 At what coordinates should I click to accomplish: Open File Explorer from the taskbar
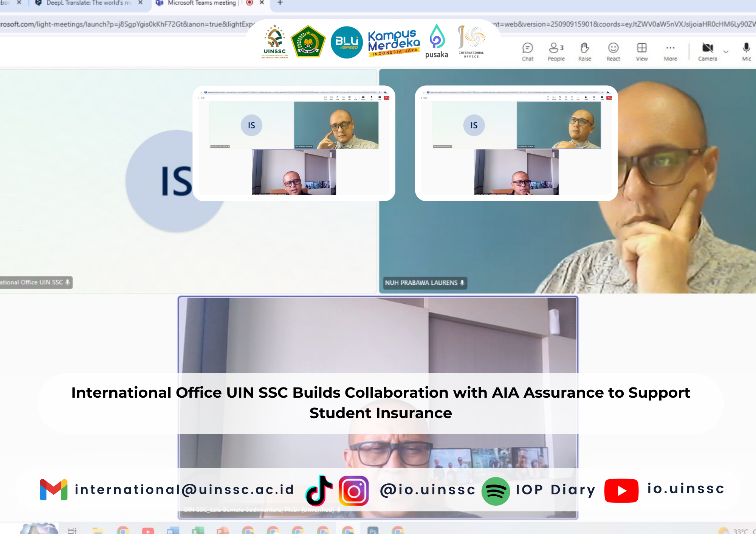click(x=98, y=530)
